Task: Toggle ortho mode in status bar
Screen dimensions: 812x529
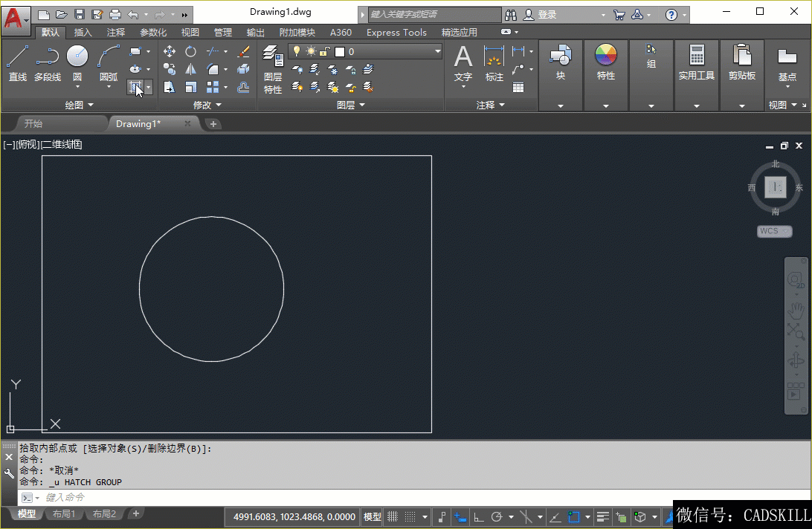Action: click(x=479, y=517)
